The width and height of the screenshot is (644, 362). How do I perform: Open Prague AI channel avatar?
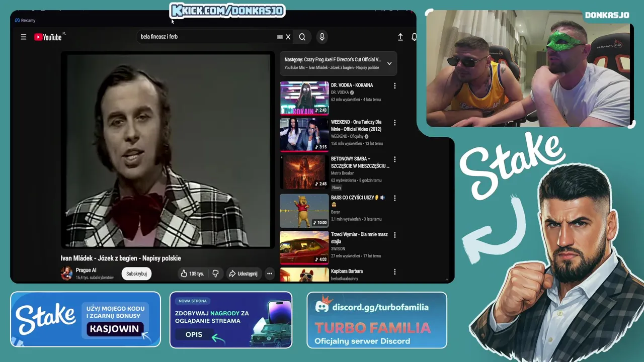66,274
